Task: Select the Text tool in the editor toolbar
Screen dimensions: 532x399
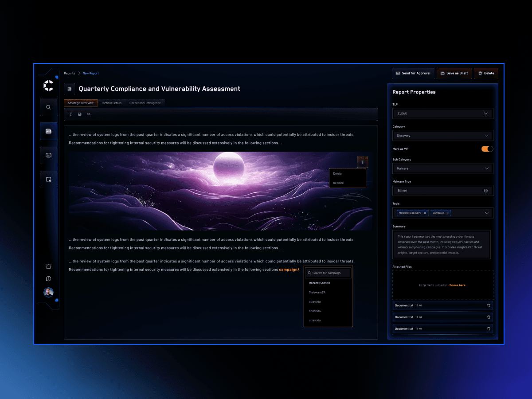Action: (x=71, y=114)
